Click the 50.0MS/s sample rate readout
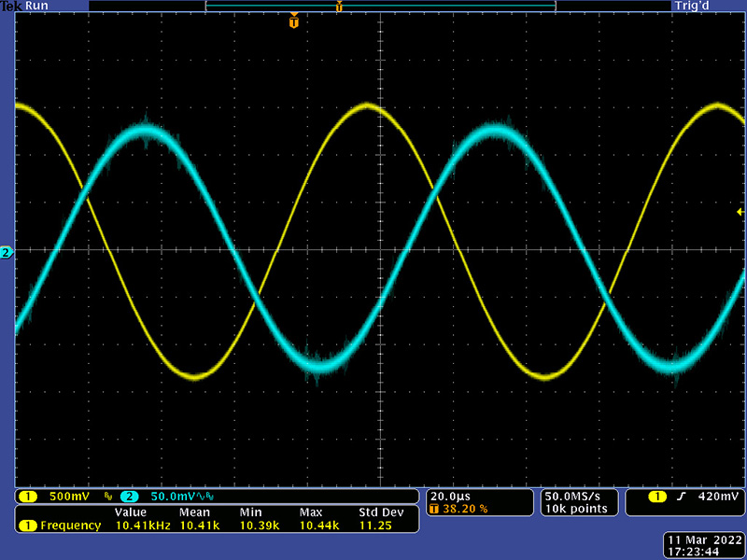 click(572, 497)
